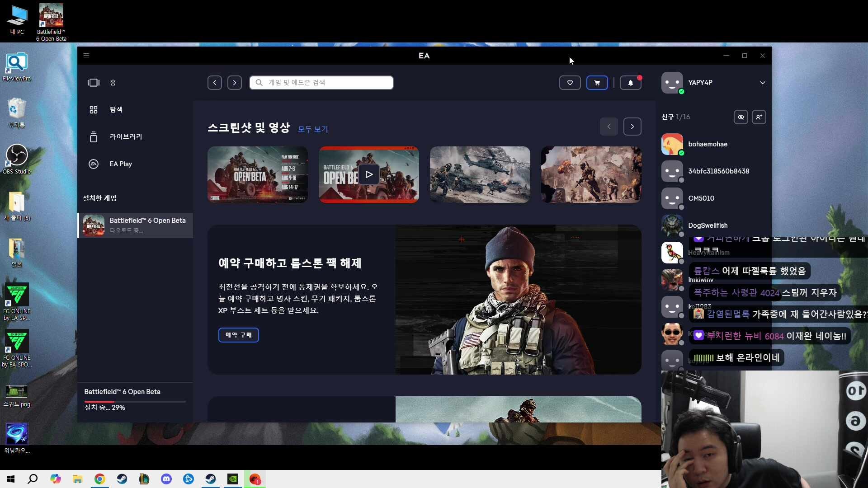The width and height of the screenshot is (868, 488).
Task: Open League of Legends from taskbar
Action: point(144,479)
